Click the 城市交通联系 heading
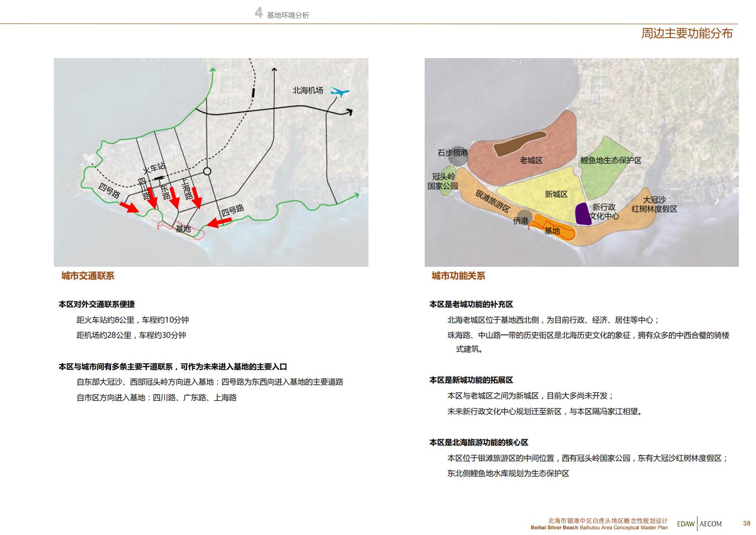This screenshot has height=535, width=756. [x=88, y=276]
